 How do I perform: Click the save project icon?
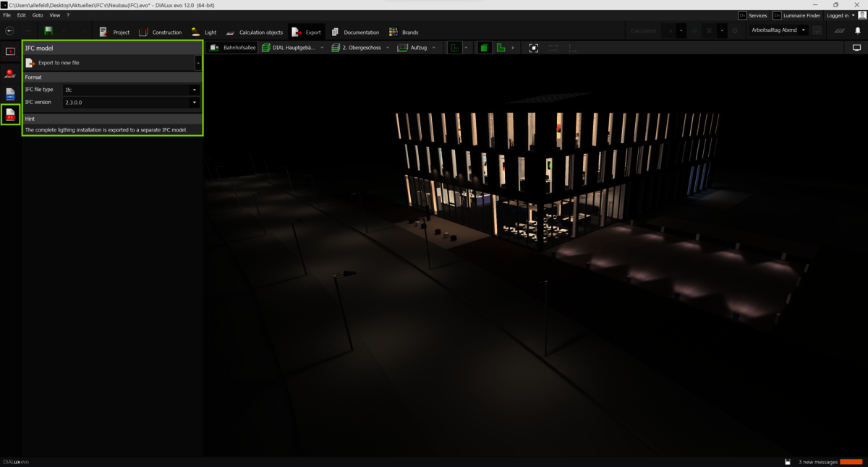(x=48, y=31)
